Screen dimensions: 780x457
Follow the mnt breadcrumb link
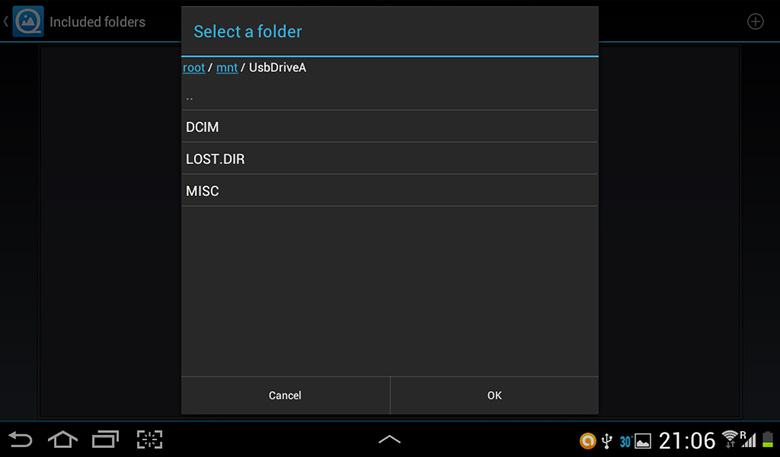227,68
